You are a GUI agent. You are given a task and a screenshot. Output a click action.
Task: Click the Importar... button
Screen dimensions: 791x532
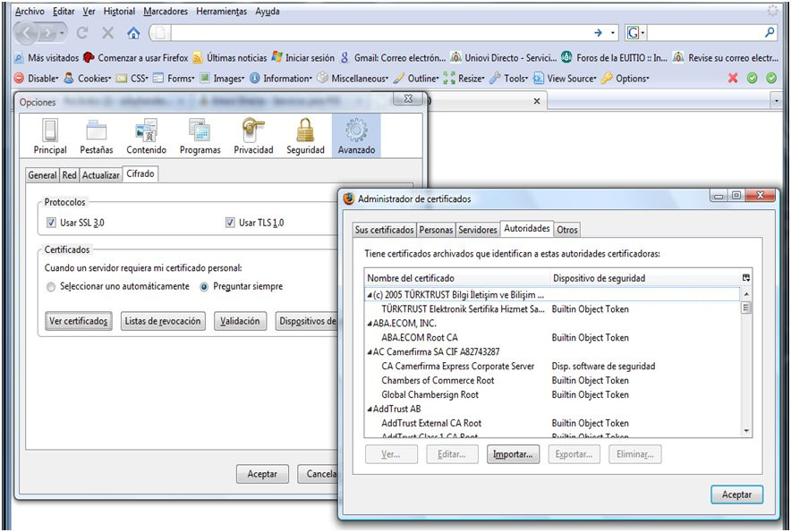click(x=513, y=454)
